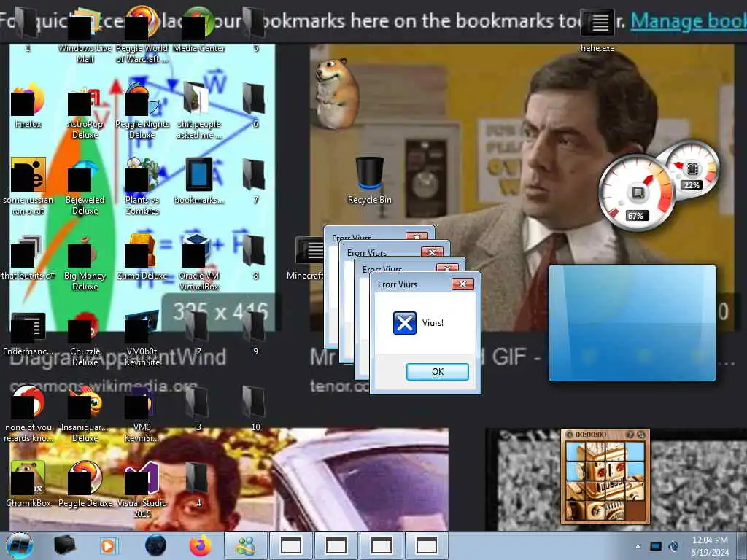Select the folder named 10
This screenshot has width=747, height=560.
point(255,408)
